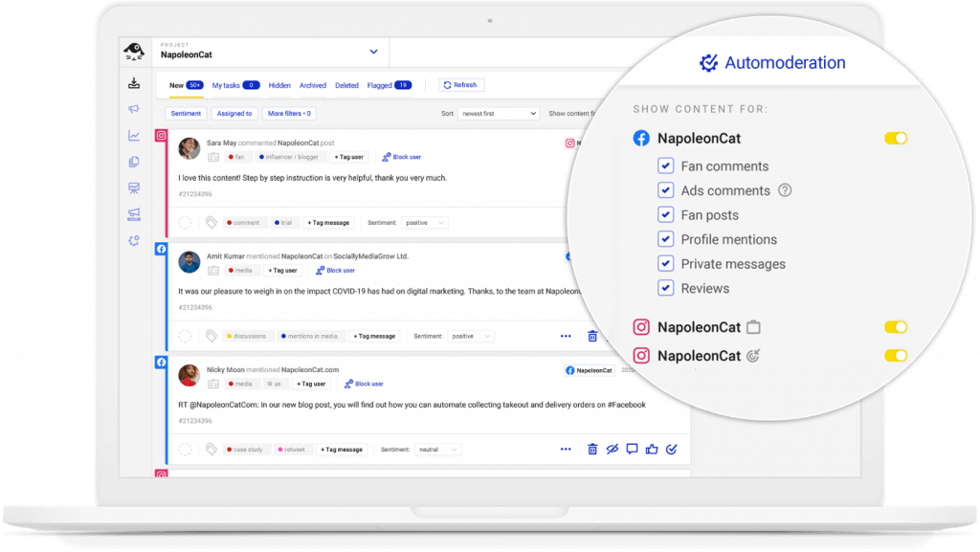This screenshot has width=980, height=552.
Task: Open the documents copy icon in the sidebar
Action: [134, 162]
